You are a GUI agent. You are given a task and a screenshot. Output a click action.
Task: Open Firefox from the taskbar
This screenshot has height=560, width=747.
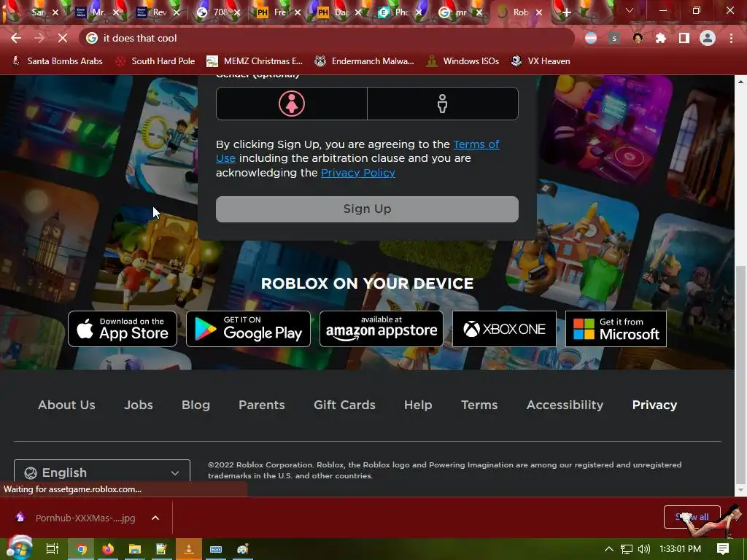coord(108,549)
